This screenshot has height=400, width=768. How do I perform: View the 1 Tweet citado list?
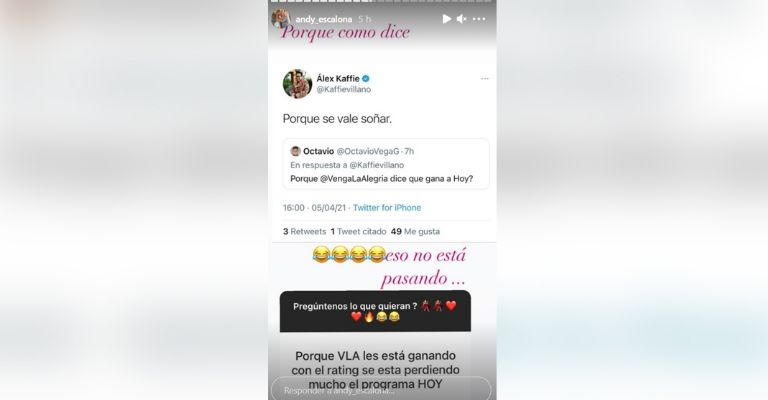359,232
